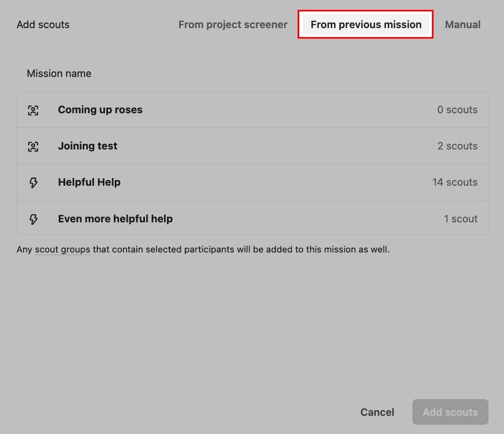Open the Manual tab

coord(462,25)
